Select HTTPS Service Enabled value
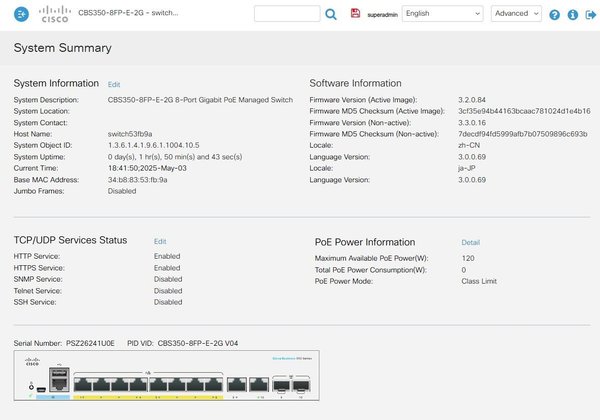Image resolution: width=600 pixels, height=420 pixels. coord(167,268)
